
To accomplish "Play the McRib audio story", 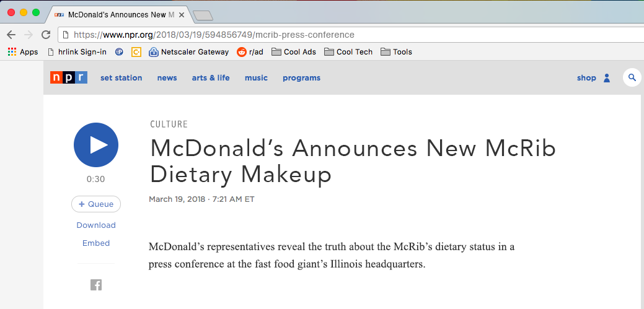I will [x=96, y=145].
